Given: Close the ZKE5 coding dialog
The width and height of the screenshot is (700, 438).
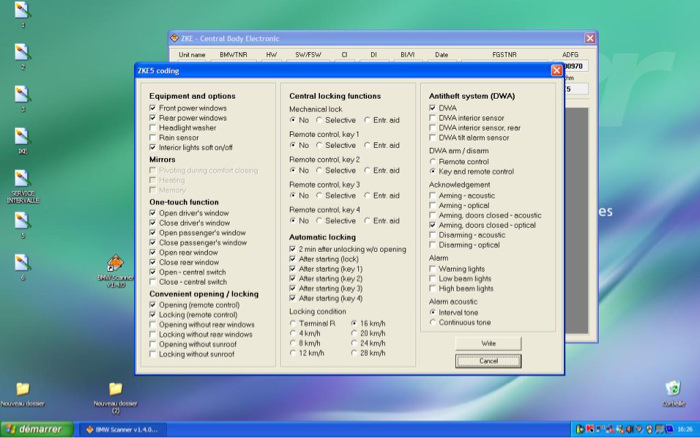Looking at the screenshot, I should tap(556, 71).
